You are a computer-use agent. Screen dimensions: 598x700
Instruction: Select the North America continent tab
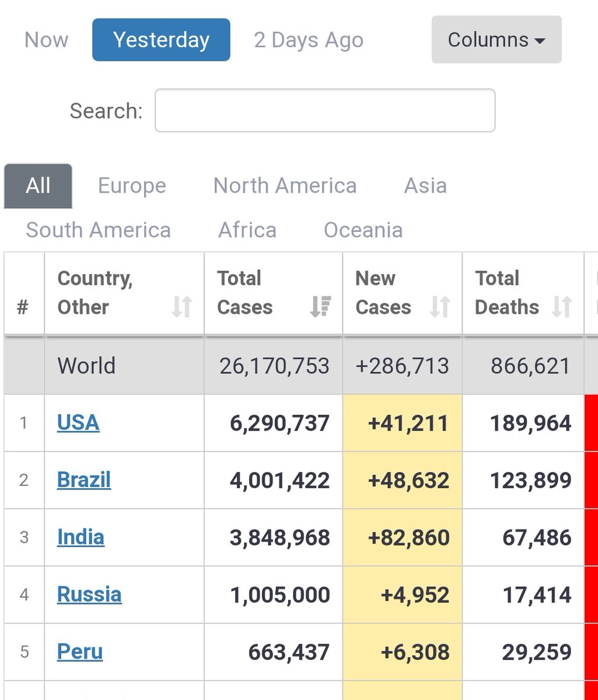pos(285,185)
